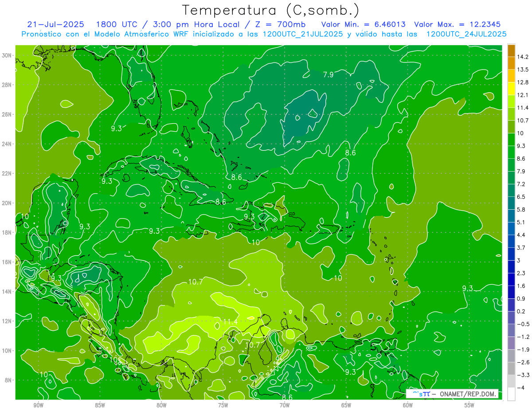Select the 60W longitude axis label
This screenshot has height=411, width=532.
click(x=408, y=405)
